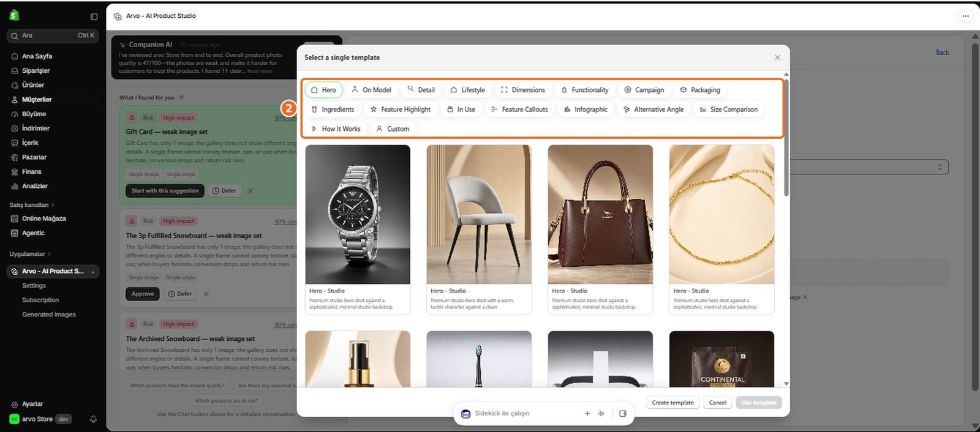The height and width of the screenshot is (432, 980).
Task: Select the Feature Highlight category
Action: (400, 110)
